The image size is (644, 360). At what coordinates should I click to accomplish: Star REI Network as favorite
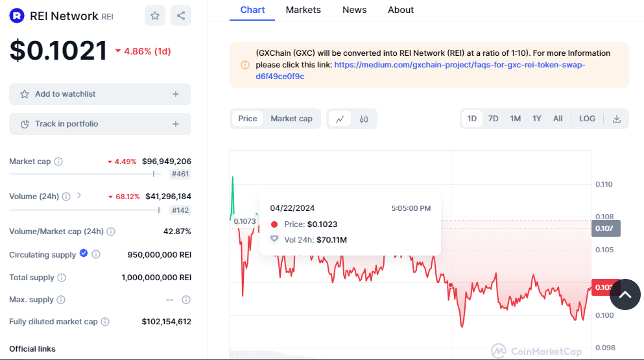(155, 16)
